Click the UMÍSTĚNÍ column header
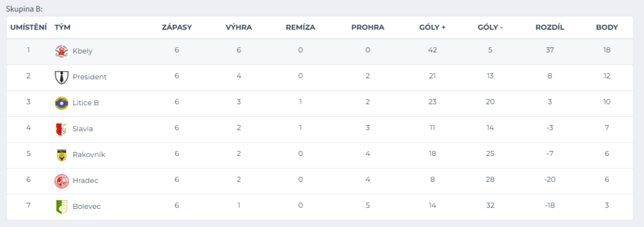 point(28,28)
